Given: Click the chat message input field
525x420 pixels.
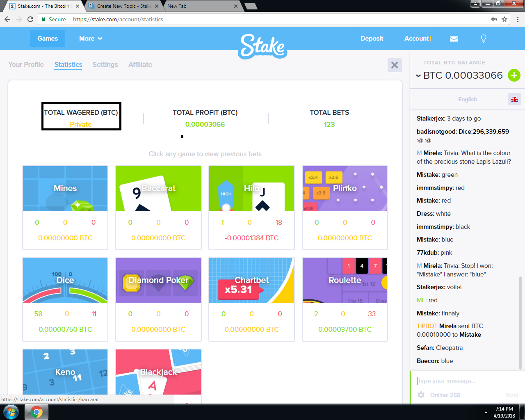Looking at the screenshot, I should tap(467, 381).
